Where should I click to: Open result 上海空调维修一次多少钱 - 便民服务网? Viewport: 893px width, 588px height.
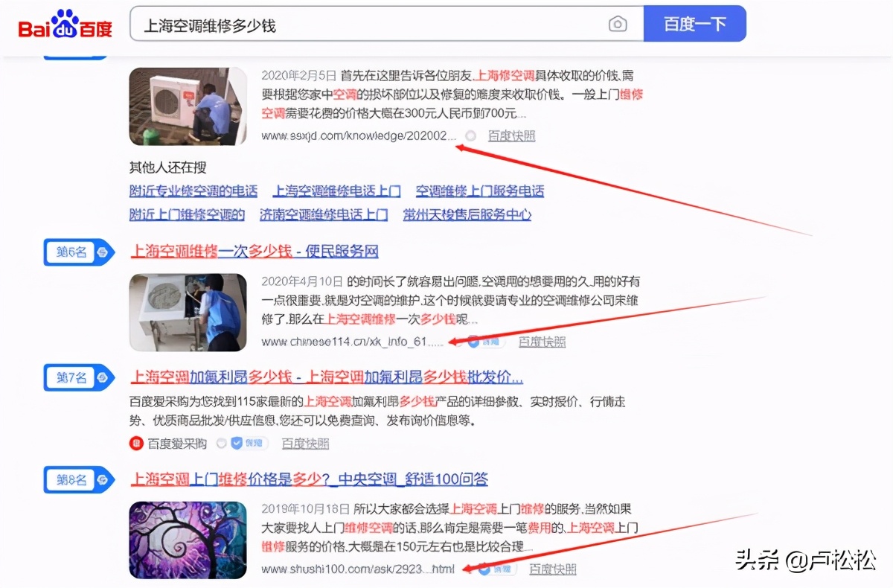255,252
